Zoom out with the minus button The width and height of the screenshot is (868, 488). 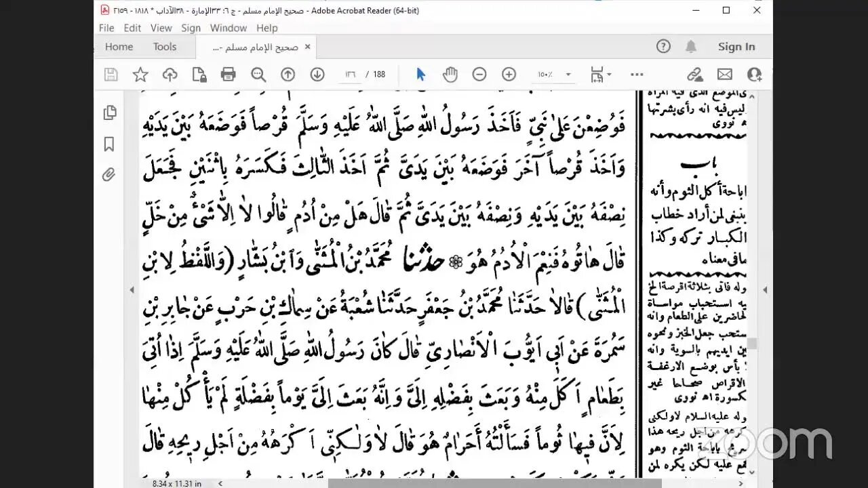479,75
